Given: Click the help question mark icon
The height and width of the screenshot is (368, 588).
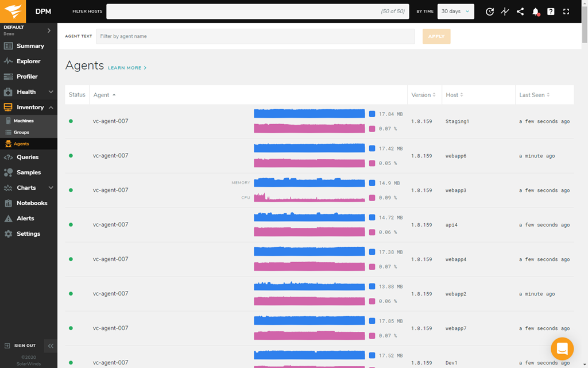Looking at the screenshot, I should coord(551,11).
